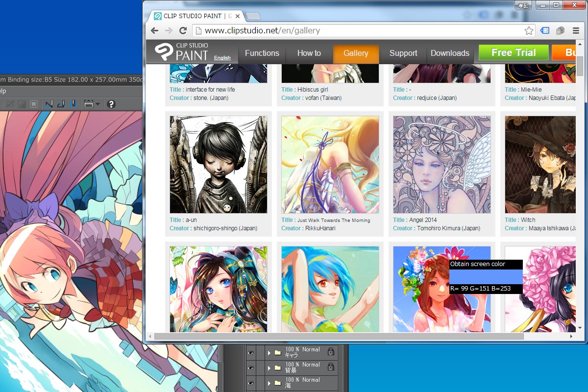Toggle eye icon for 海 layer folder
Image resolution: width=588 pixels, height=392 pixels.
250,383
